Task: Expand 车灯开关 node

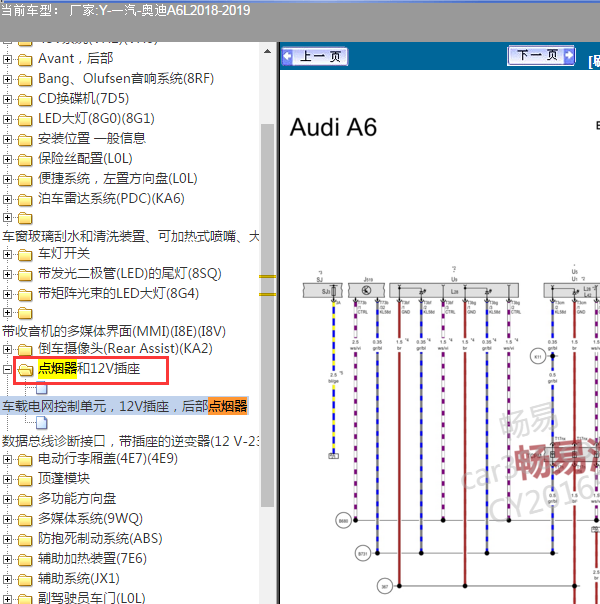Action: point(7,254)
